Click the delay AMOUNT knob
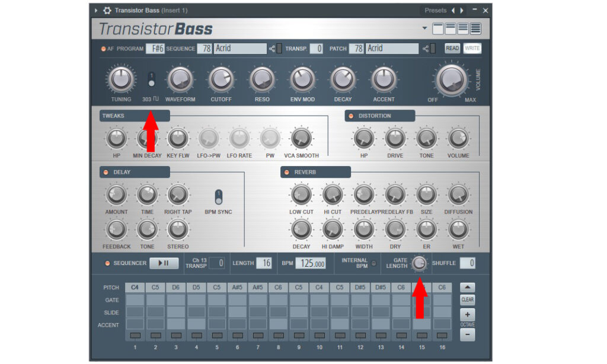Image resolution: width=607 pixels, height=364 pixels. click(x=116, y=195)
